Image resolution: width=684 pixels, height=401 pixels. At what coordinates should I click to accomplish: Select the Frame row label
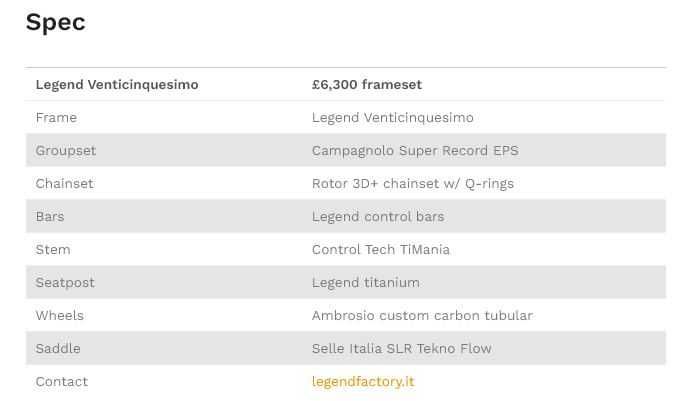56,118
